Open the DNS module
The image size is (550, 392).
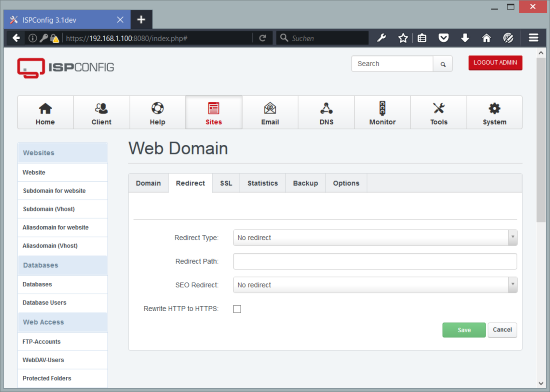(x=326, y=113)
